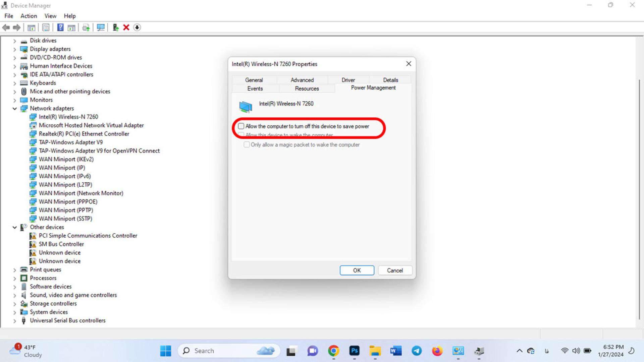The image size is (644, 362).
Task: Expand Sound, video and game controllers
Action: click(x=14, y=295)
